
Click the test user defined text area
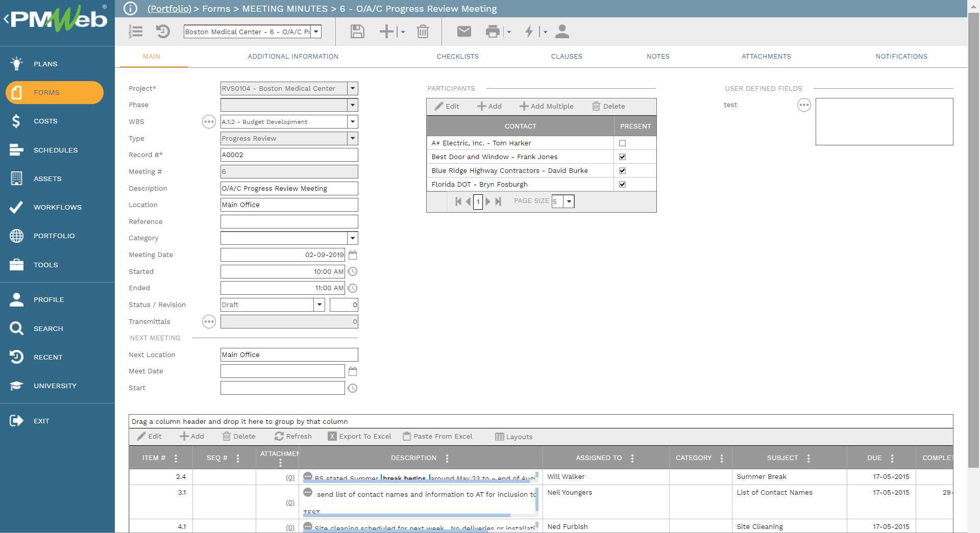coord(884,122)
